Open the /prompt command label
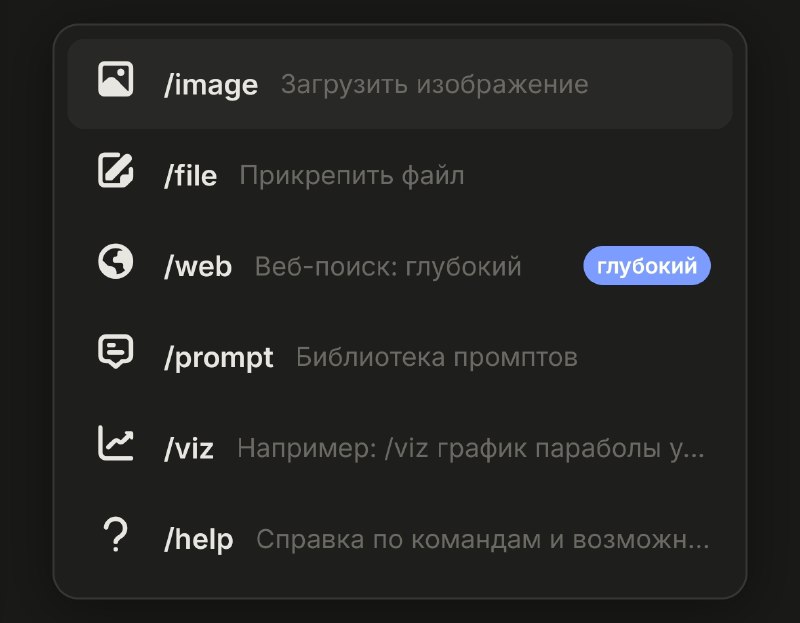 [218, 358]
